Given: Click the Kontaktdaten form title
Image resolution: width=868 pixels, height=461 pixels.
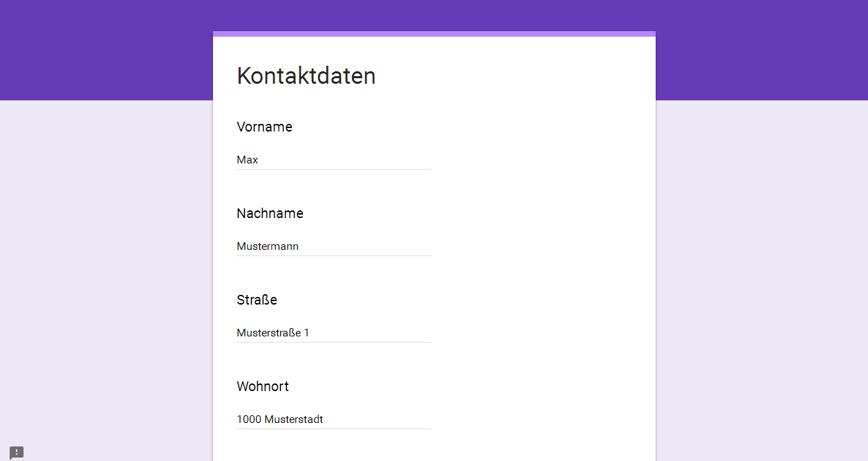Looking at the screenshot, I should 306,76.
